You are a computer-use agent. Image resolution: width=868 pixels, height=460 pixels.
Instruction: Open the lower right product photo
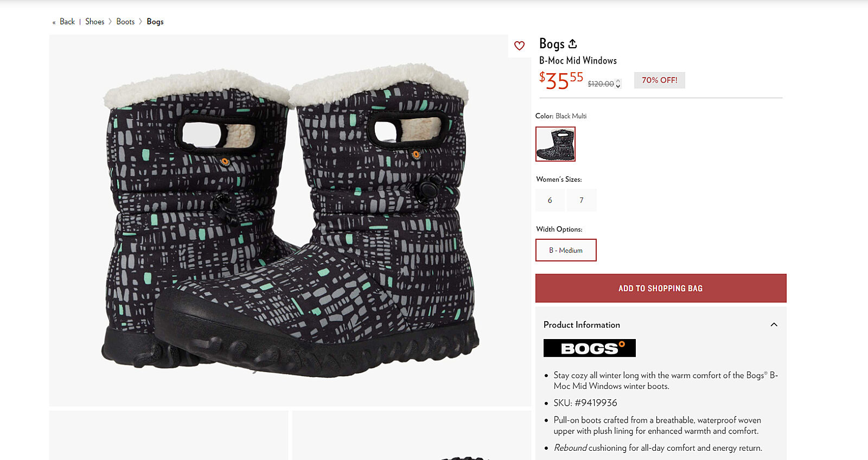click(412, 435)
